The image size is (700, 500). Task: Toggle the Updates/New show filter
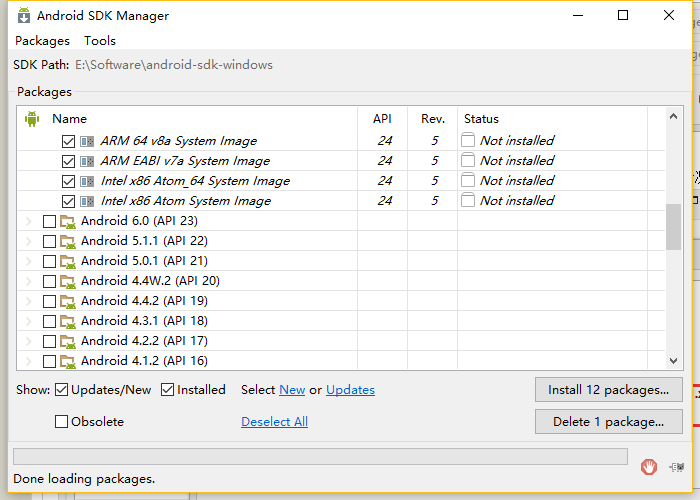coord(61,390)
